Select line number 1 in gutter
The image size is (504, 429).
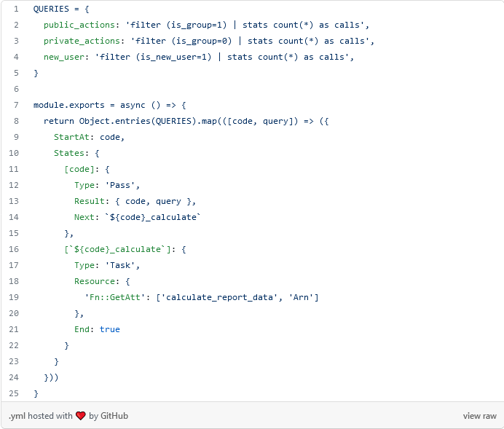[x=15, y=9]
